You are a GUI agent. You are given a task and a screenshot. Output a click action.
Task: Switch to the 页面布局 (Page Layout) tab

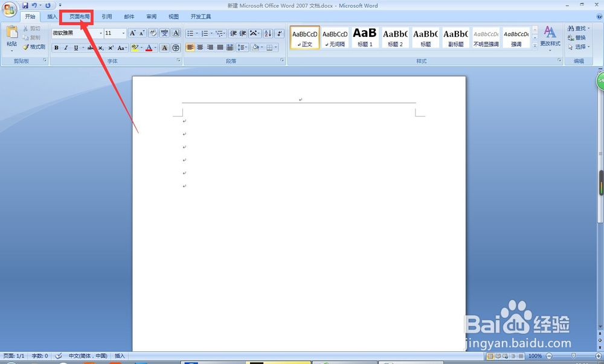(79, 16)
